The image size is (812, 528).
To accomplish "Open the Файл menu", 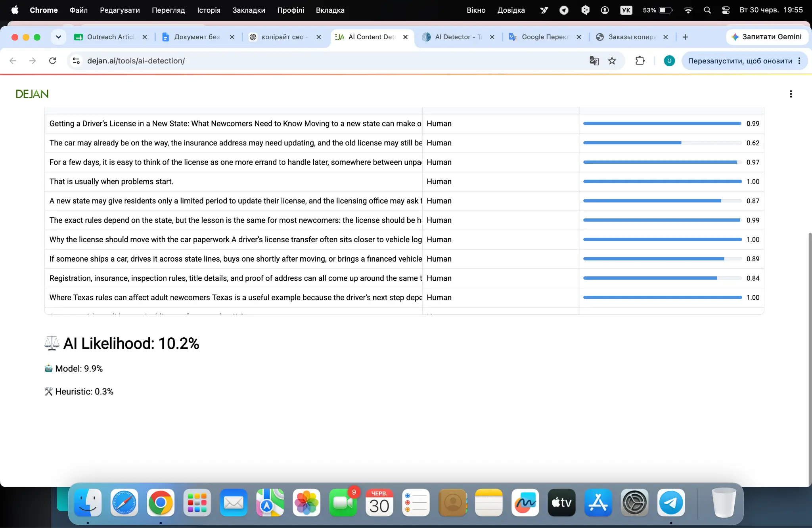I will [x=79, y=10].
